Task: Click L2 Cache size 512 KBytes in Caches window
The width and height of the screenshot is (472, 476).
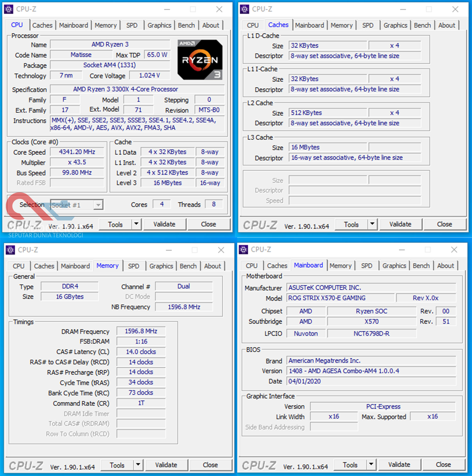Action: click(x=328, y=113)
